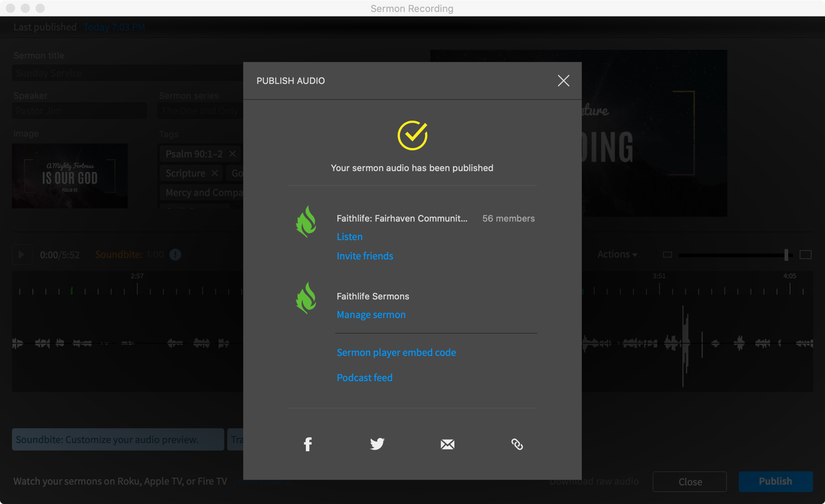This screenshot has height=504, width=825.
Task: Click Invite friends link
Action: click(x=365, y=256)
